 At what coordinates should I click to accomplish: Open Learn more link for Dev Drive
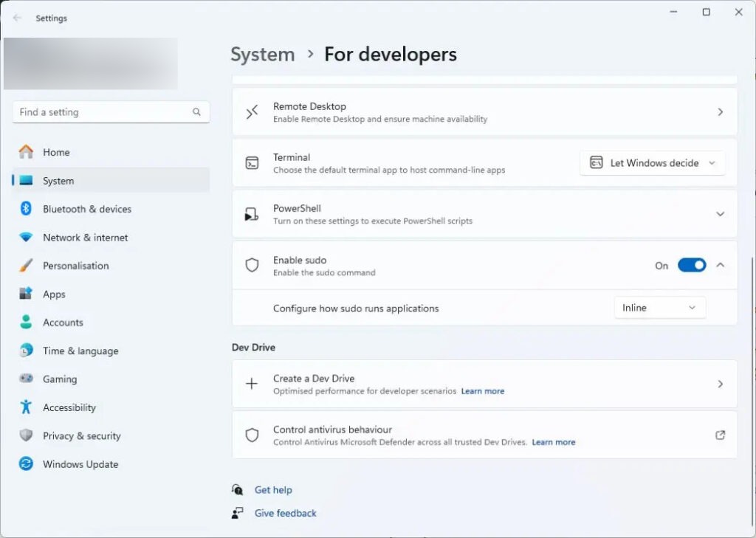(483, 391)
